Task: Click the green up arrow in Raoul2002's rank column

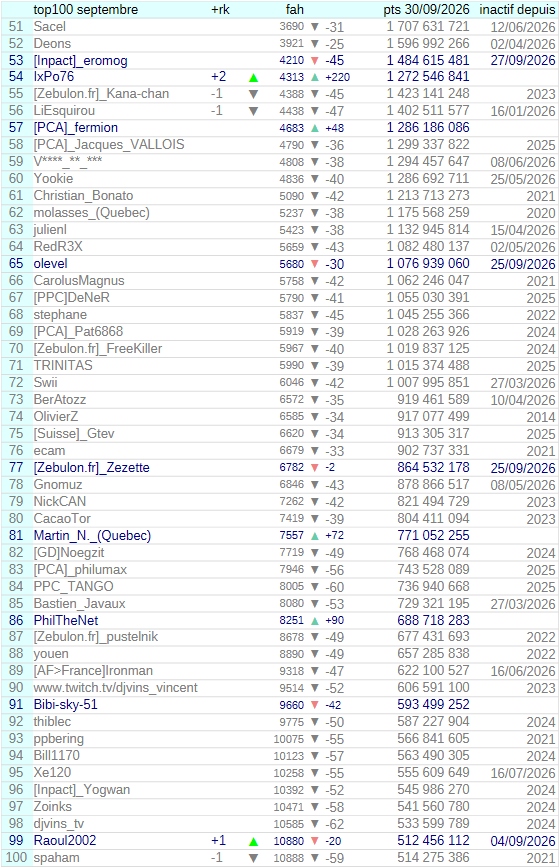Action: tap(253, 841)
